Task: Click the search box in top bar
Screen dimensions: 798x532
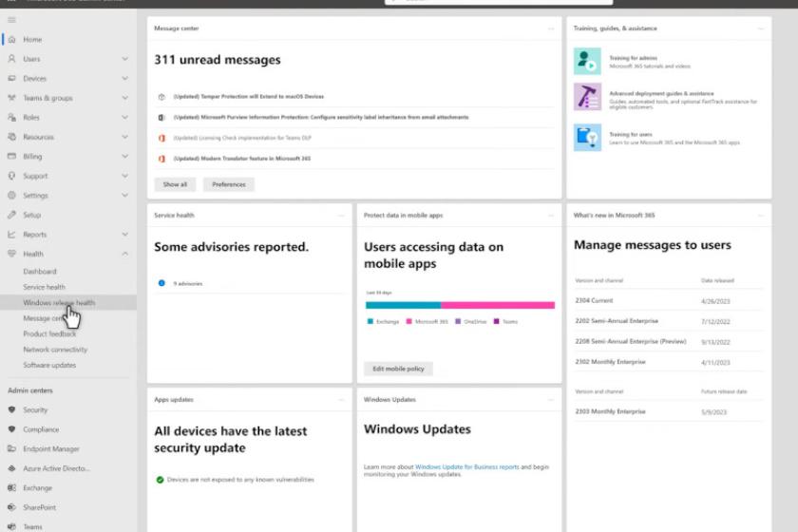Action: click(499, 2)
